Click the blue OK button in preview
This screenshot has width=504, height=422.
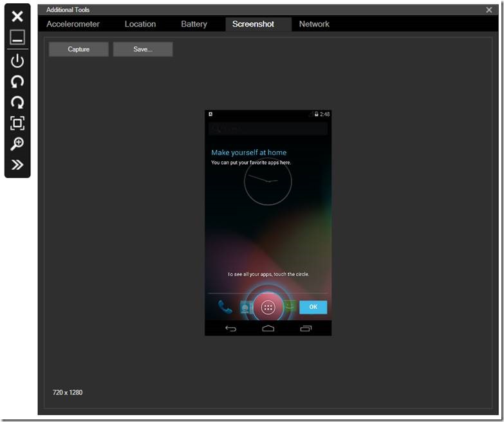pos(313,307)
